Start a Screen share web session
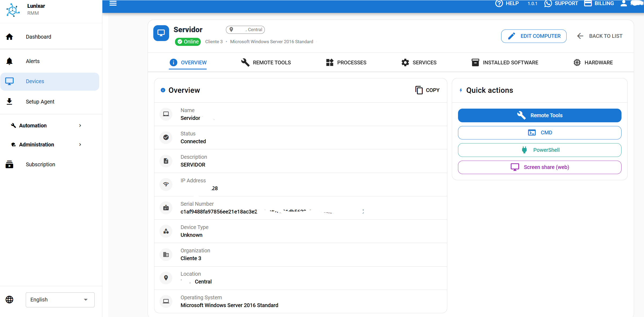 coord(539,167)
